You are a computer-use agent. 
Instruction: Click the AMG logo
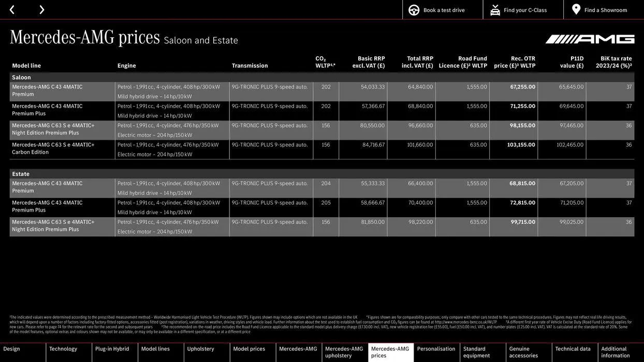coord(590,39)
